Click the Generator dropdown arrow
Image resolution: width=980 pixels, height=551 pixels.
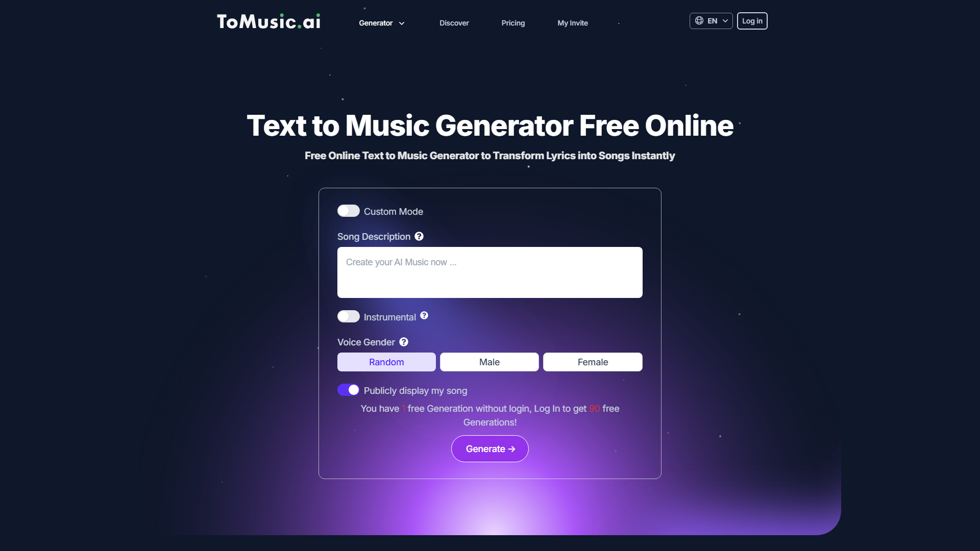402,22
